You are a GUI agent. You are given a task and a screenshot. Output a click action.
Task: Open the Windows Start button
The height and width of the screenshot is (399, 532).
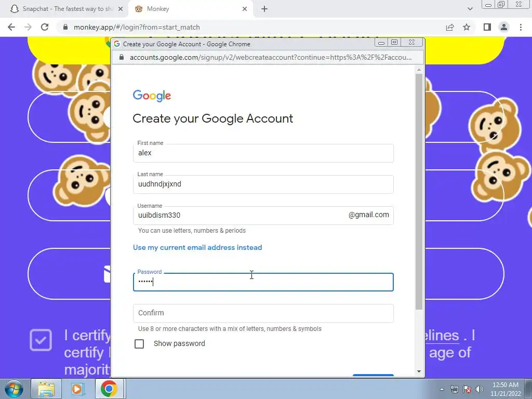click(x=14, y=389)
